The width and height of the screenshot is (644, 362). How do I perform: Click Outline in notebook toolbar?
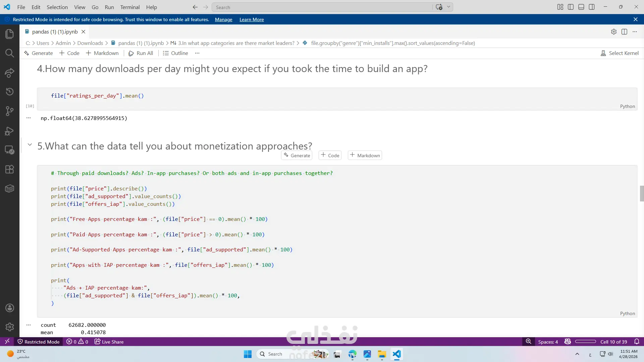click(x=175, y=53)
